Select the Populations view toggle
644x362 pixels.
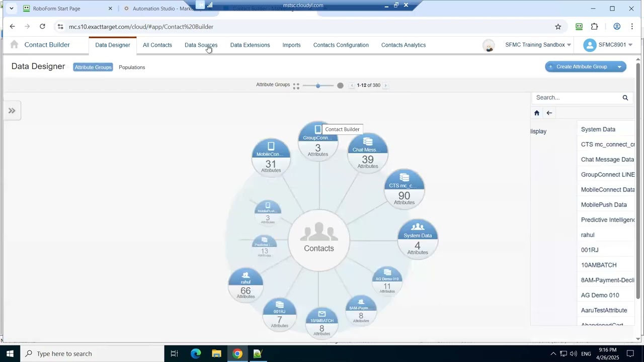click(x=132, y=67)
